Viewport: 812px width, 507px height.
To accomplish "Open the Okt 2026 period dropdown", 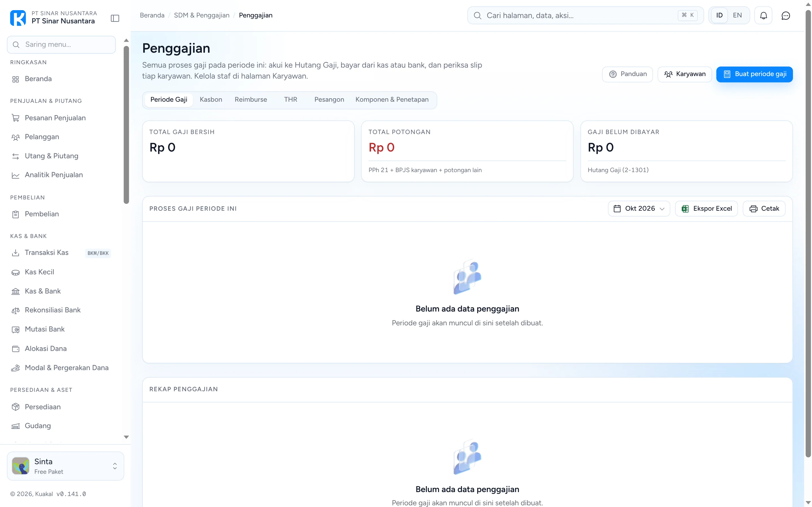I will [639, 208].
